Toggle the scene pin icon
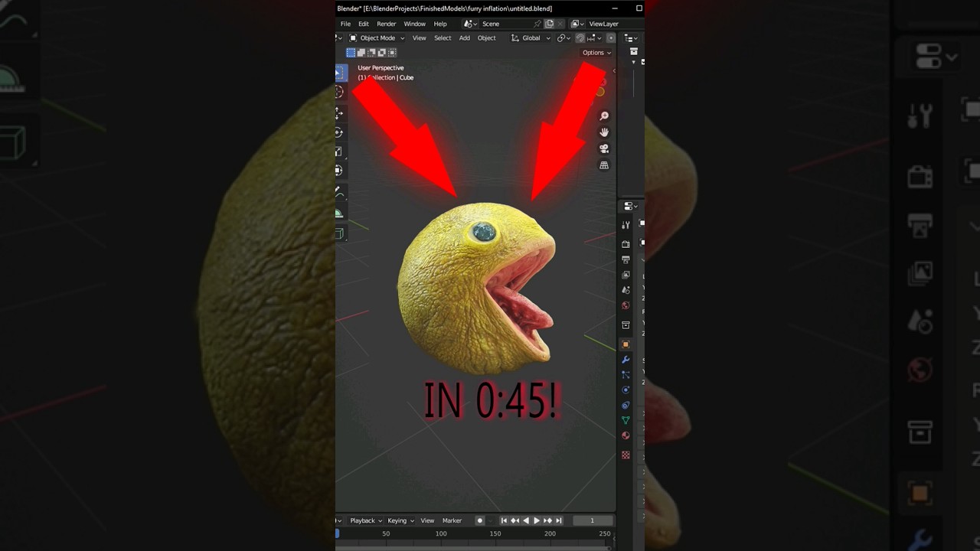 pyautogui.click(x=537, y=24)
